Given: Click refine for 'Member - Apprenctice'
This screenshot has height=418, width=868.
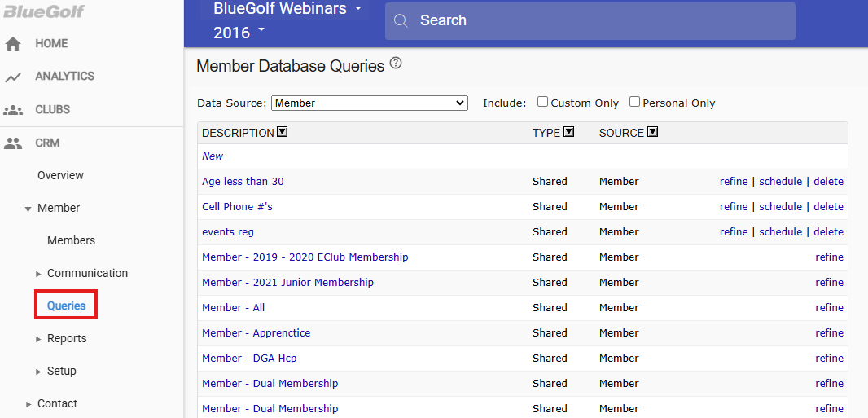Looking at the screenshot, I should pyautogui.click(x=829, y=332).
